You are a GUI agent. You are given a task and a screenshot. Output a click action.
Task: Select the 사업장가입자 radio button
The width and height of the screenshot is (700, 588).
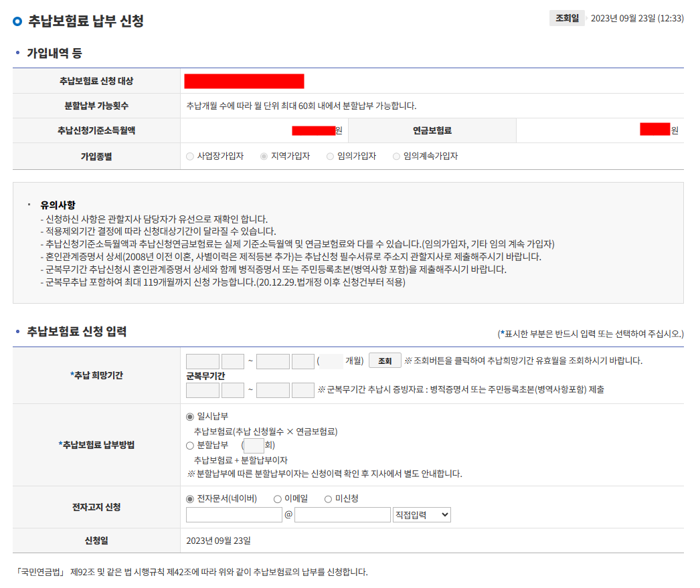pyautogui.click(x=189, y=156)
